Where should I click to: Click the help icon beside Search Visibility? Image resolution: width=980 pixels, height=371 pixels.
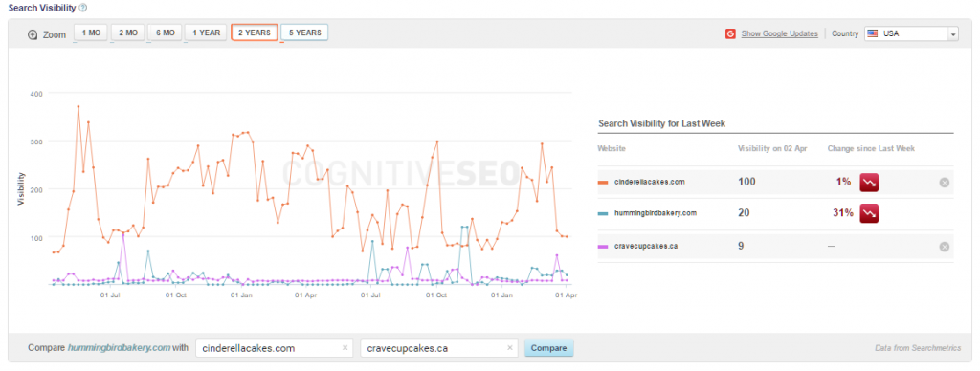[83, 8]
